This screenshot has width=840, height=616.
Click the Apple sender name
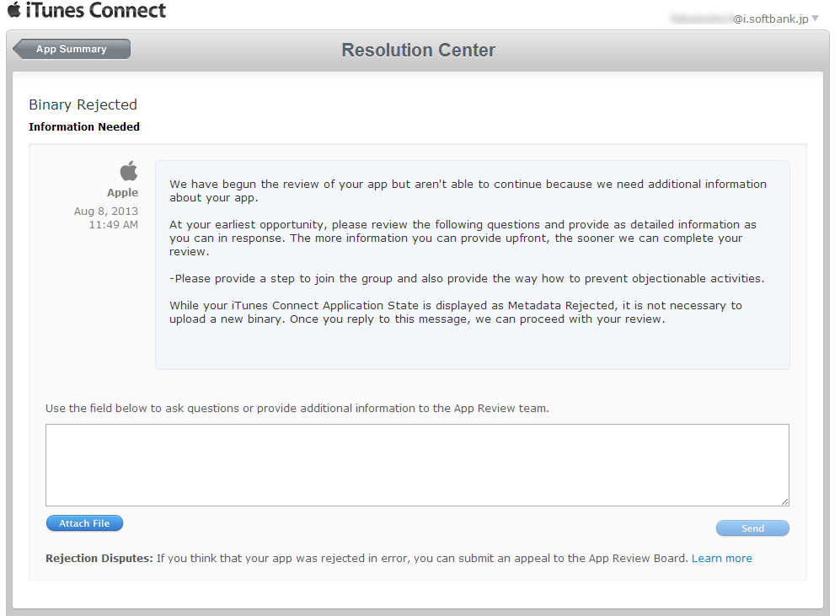tap(122, 193)
